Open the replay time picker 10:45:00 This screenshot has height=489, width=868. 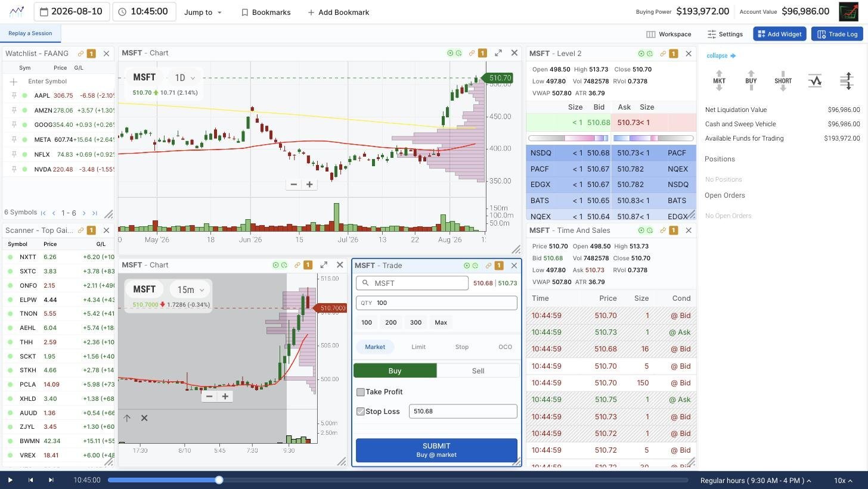tap(144, 11)
